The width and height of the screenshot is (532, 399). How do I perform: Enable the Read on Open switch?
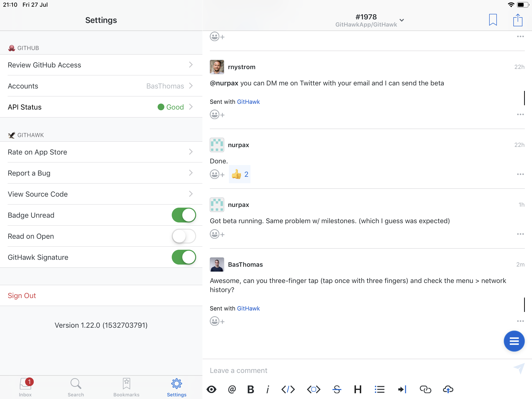(x=184, y=236)
